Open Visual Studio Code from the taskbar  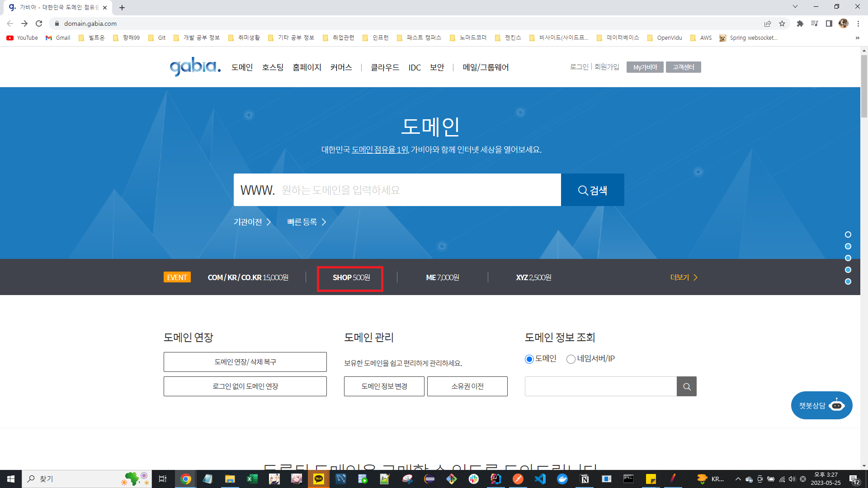[x=540, y=479]
